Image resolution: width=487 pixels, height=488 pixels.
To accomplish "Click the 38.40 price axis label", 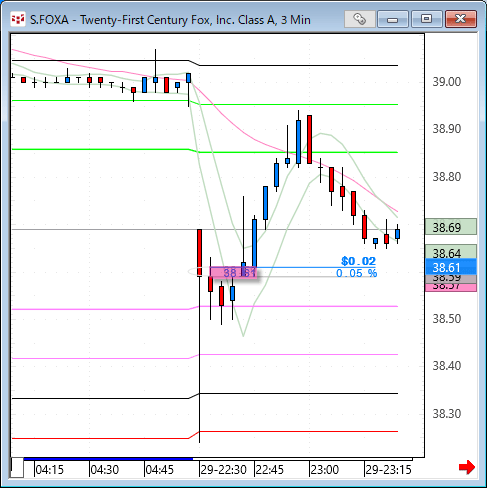I will [x=447, y=366].
